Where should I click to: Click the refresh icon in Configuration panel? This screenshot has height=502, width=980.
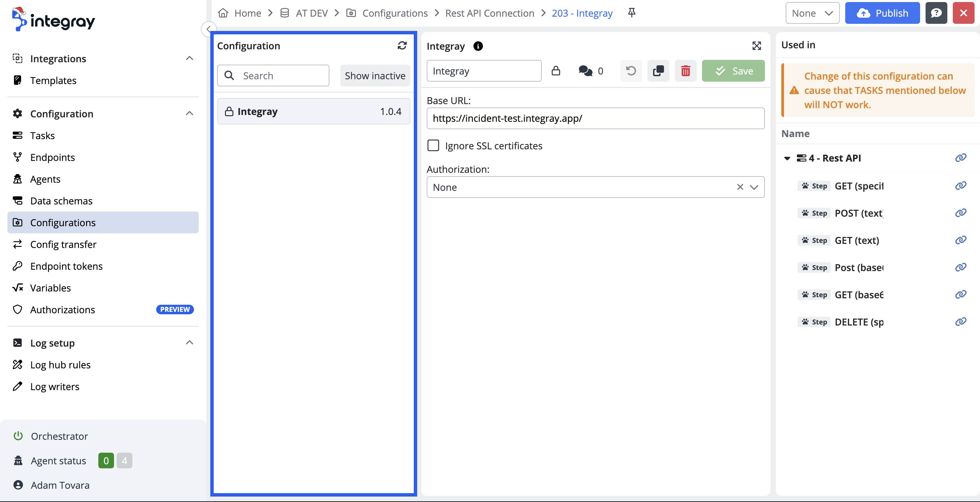tap(402, 46)
